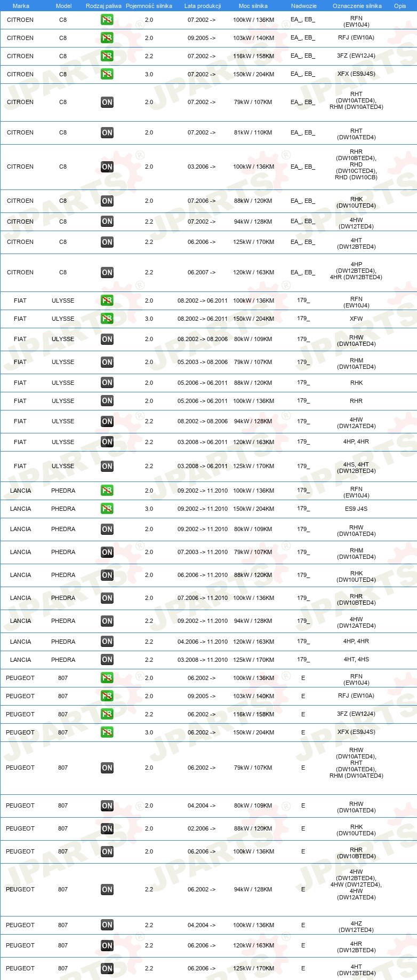Select the '02.2006 ->' production date cell
Viewport: 417px width, 980px height.
tap(202, 829)
